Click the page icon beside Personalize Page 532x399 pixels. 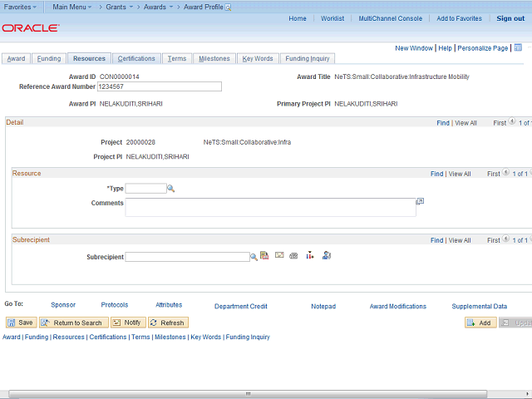(517, 48)
